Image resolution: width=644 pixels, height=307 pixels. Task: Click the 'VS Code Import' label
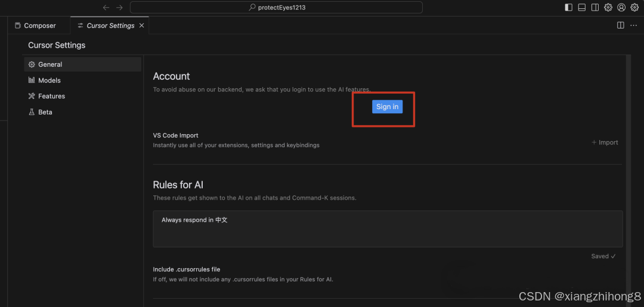(175, 135)
